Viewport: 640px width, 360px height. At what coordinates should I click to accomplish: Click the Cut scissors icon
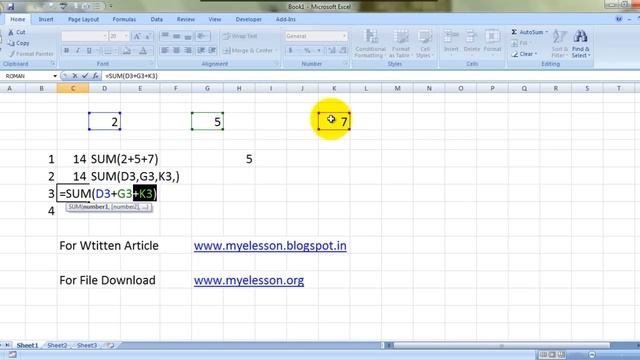click(x=11, y=32)
